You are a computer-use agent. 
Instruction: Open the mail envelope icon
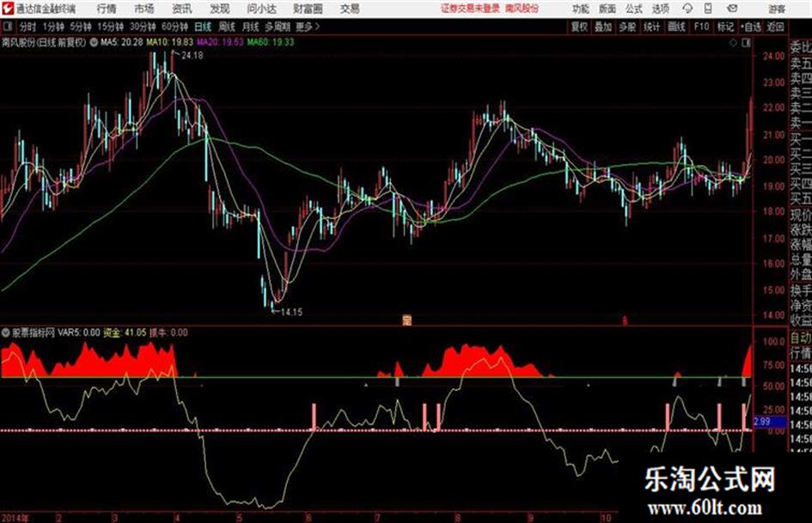point(732,9)
